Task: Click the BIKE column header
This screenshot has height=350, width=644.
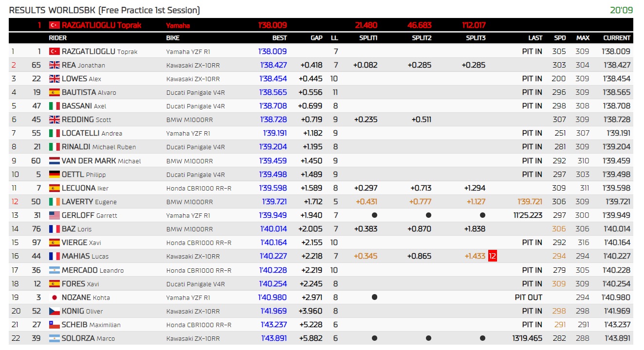Action: click(173, 38)
